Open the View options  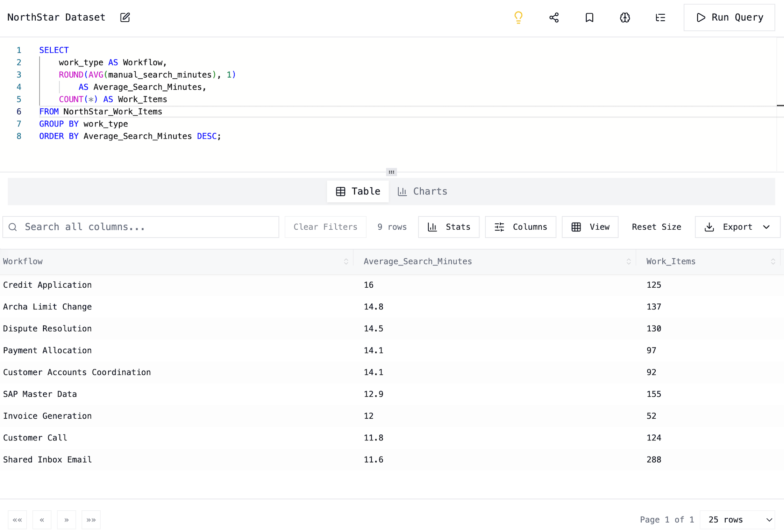[590, 227]
